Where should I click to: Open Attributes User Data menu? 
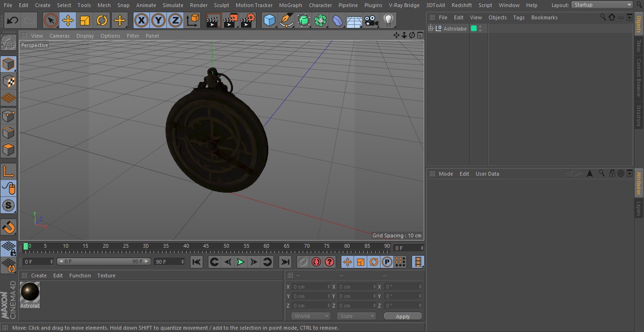[487, 174]
